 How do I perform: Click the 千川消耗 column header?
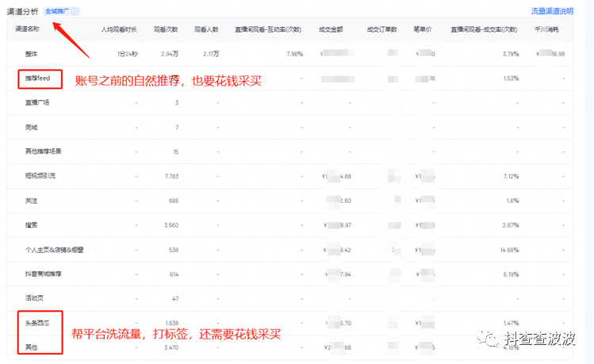tap(546, 29)
